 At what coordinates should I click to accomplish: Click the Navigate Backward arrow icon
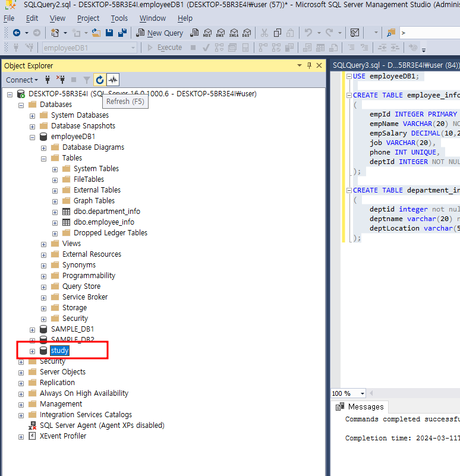click(x=17, y=33)
